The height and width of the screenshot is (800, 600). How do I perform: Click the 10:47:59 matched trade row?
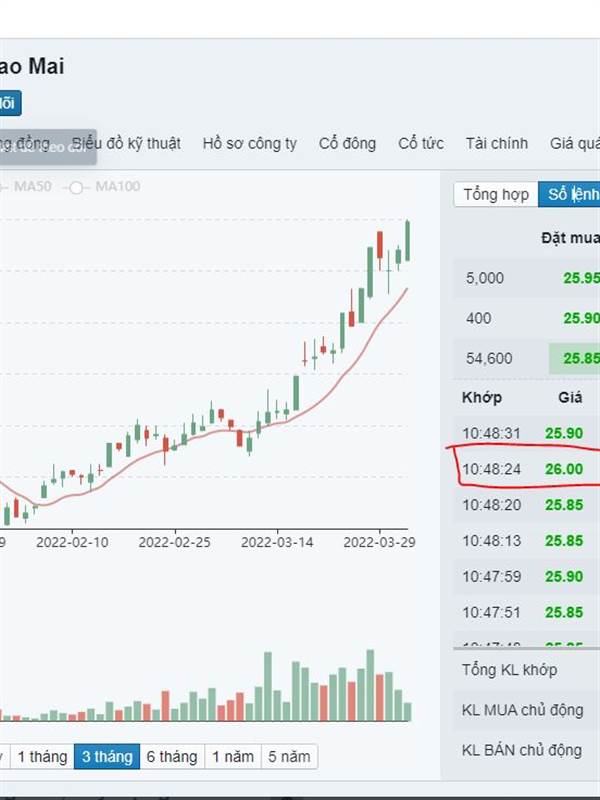click(x=527, y=576)
